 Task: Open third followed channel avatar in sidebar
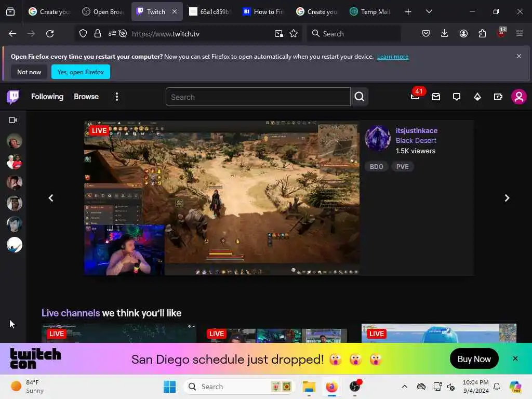14,182
